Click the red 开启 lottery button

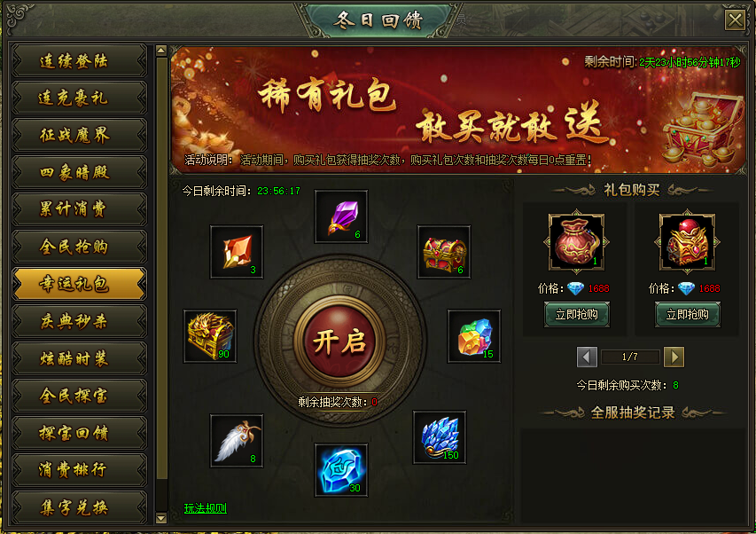[340, 342]
